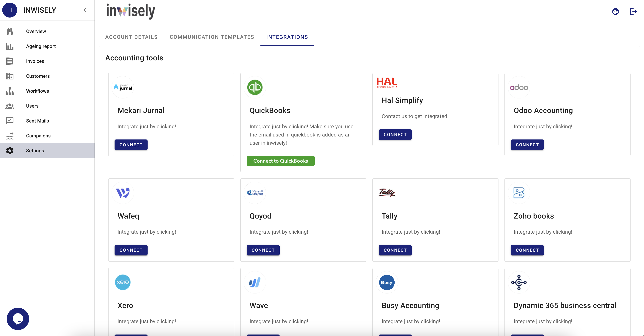Click the INWISELY account avatar

click(x=10, y=10)
